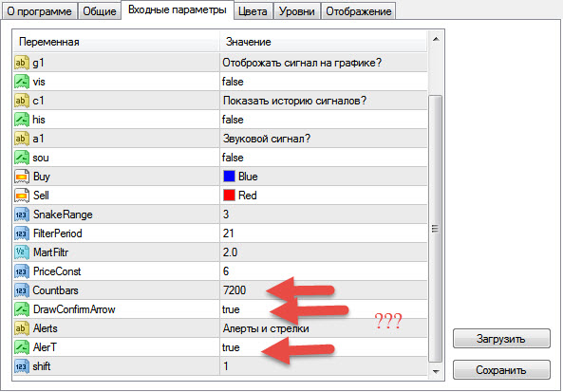Click the Значение column header
Screen dimensions: 563x392
tap(324, 42)
